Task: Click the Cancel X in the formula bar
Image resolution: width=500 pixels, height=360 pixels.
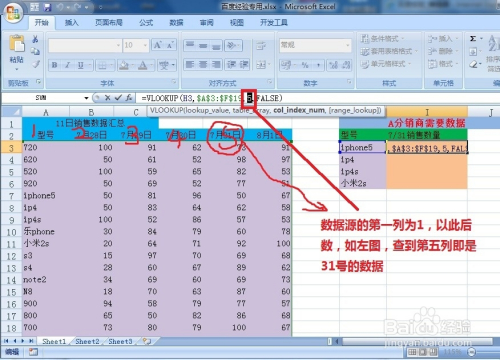Action: 107,98
